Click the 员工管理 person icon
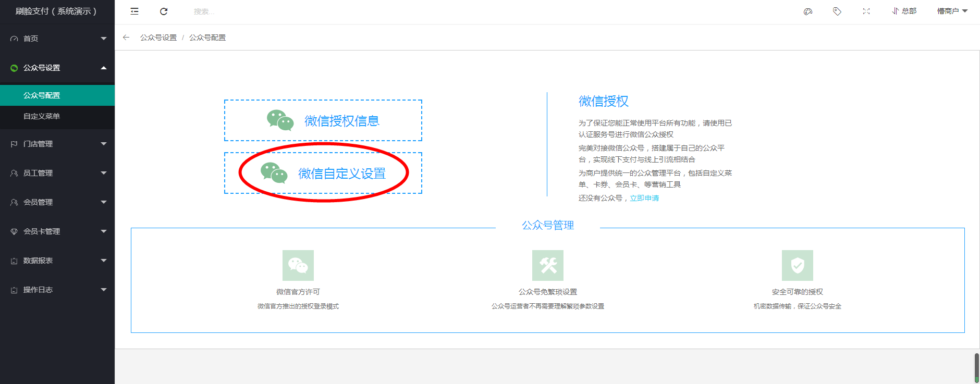 click(14, 173)
